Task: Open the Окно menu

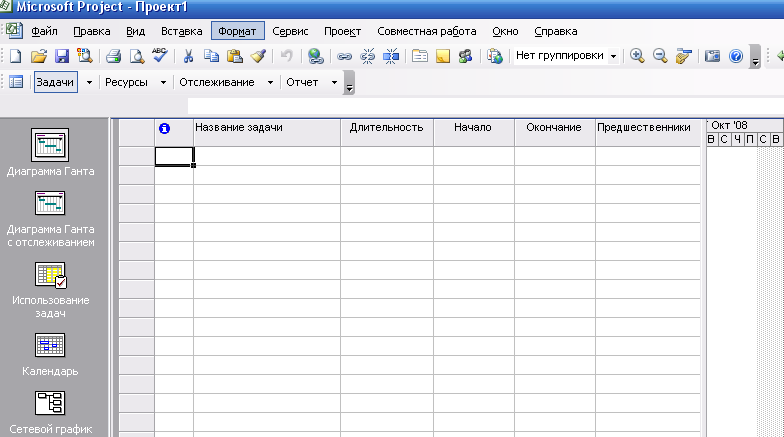Action: pos(505,31)
